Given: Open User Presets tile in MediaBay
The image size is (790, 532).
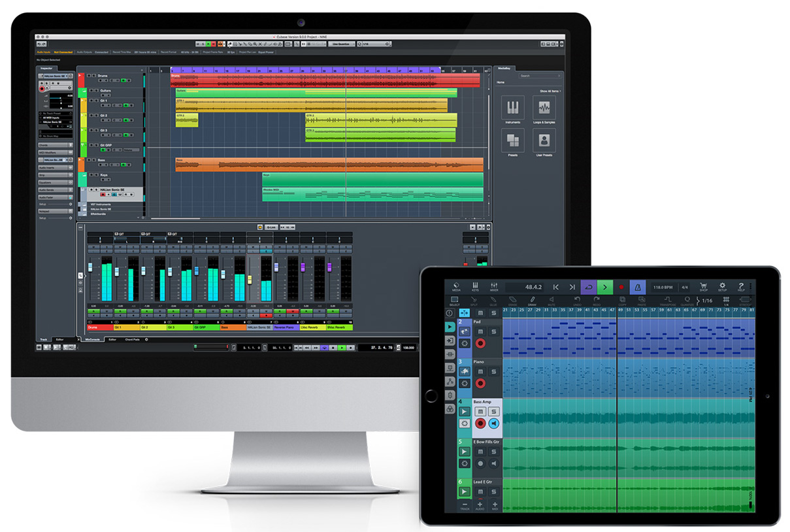Looking at the screenshot, I should pos(544,141).
